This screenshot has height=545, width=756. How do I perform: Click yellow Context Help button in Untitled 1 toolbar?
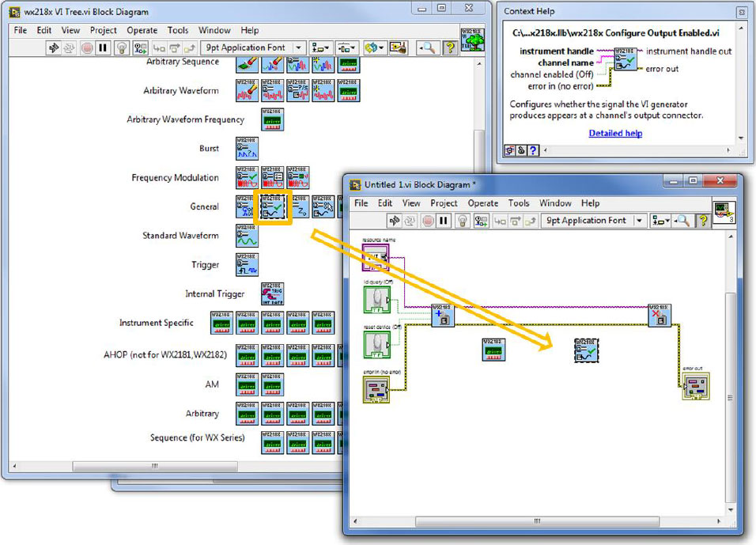pos(701,221)
